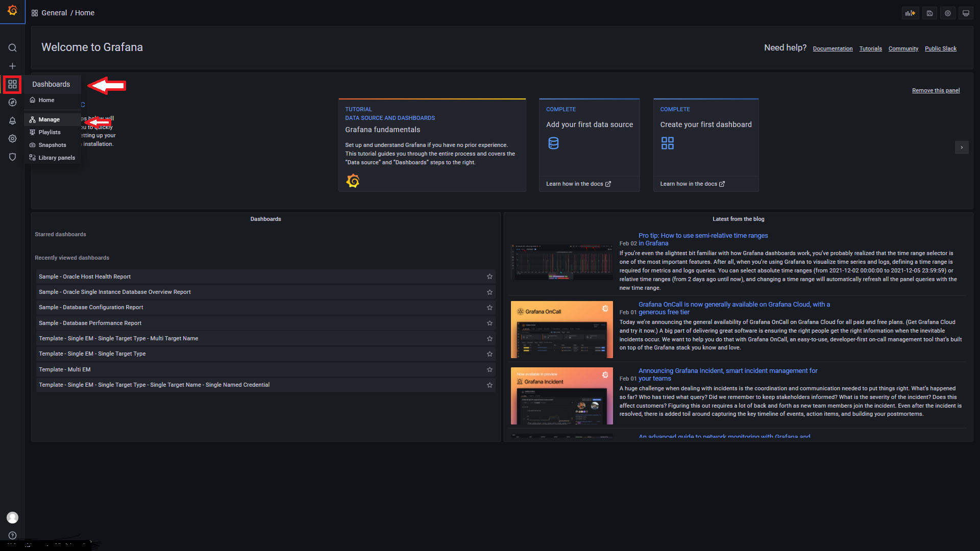Click the Add panel toolbar icon
This screenshot has width=980, height=551.
tap(910, 13)
